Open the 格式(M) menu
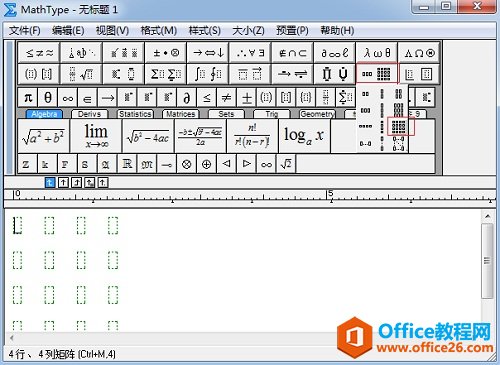The image size is (500, 365). coord(158,31)
